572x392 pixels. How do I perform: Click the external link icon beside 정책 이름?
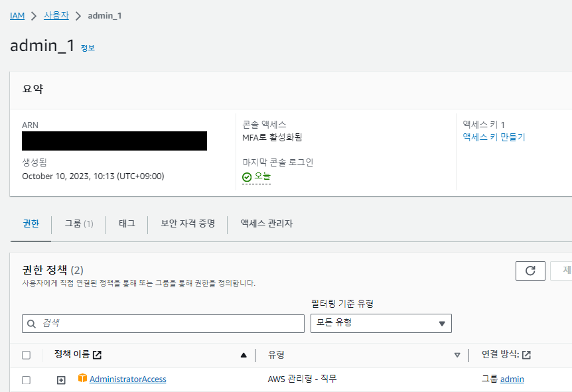pos(97,354)
